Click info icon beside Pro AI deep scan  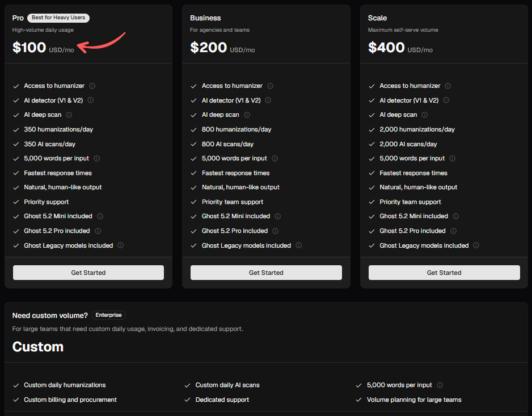[x=69, y=115]
